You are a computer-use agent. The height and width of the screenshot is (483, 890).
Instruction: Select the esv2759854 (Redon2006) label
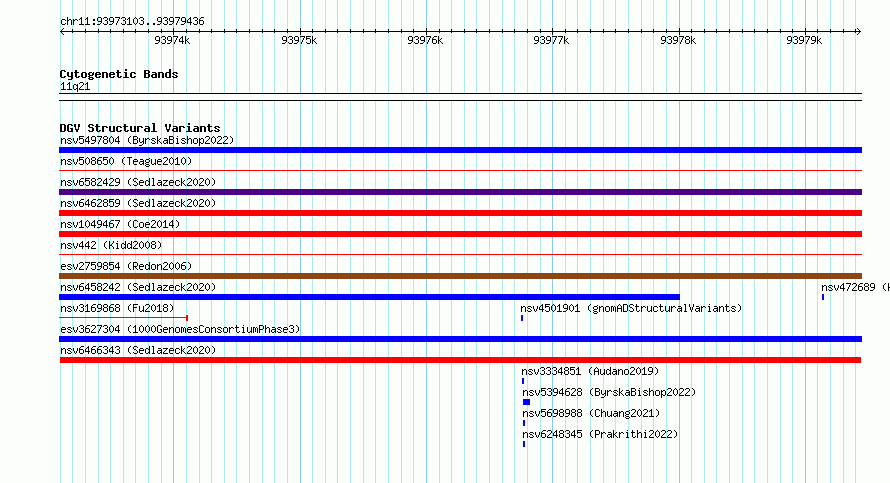pos(126,266)
